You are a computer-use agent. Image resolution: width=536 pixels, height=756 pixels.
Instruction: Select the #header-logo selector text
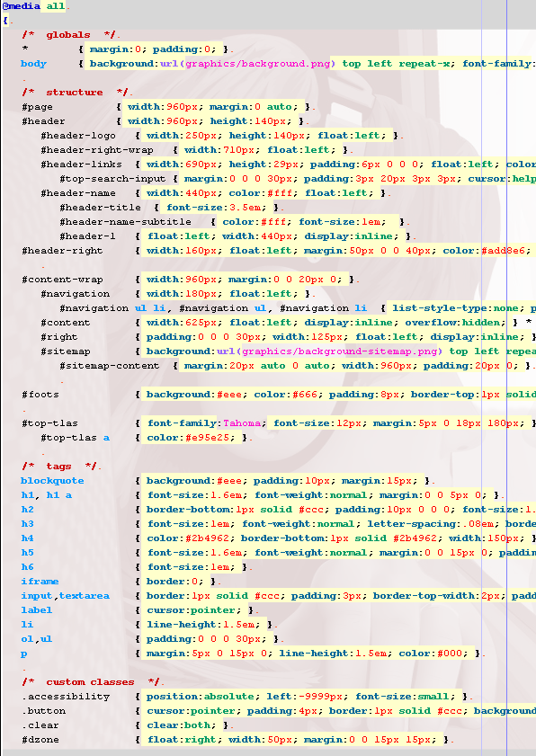[78, 136]
